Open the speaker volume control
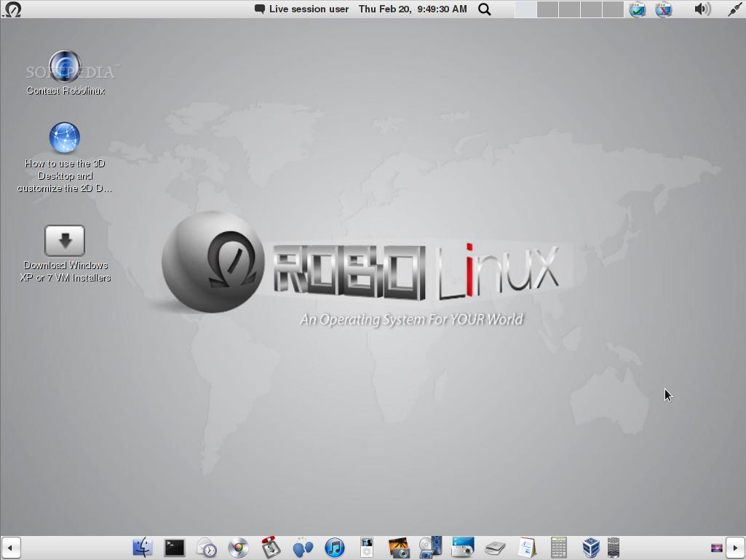746x560 pixels. (702, 9)
